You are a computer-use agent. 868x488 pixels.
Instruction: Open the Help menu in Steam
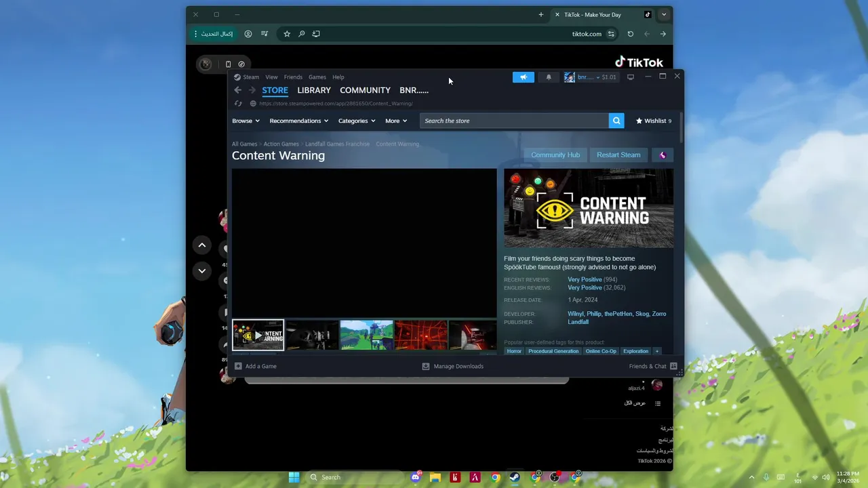tap(338, 77)
